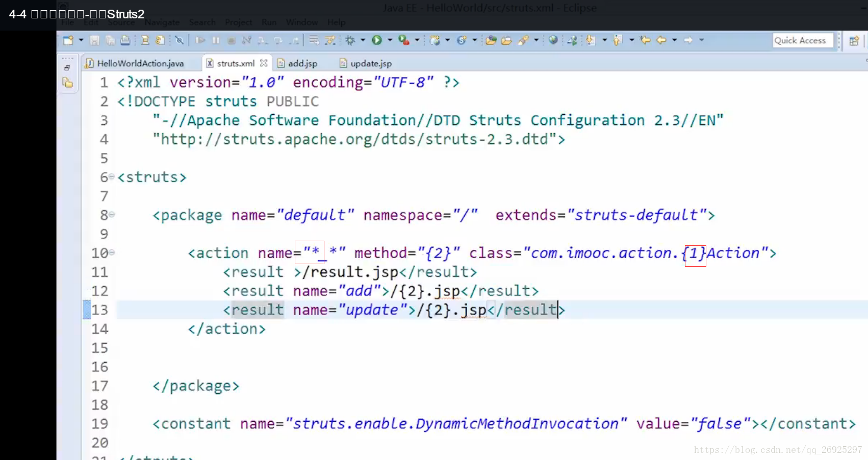Click the Search flashlight icon

click(x=523, y=40)
